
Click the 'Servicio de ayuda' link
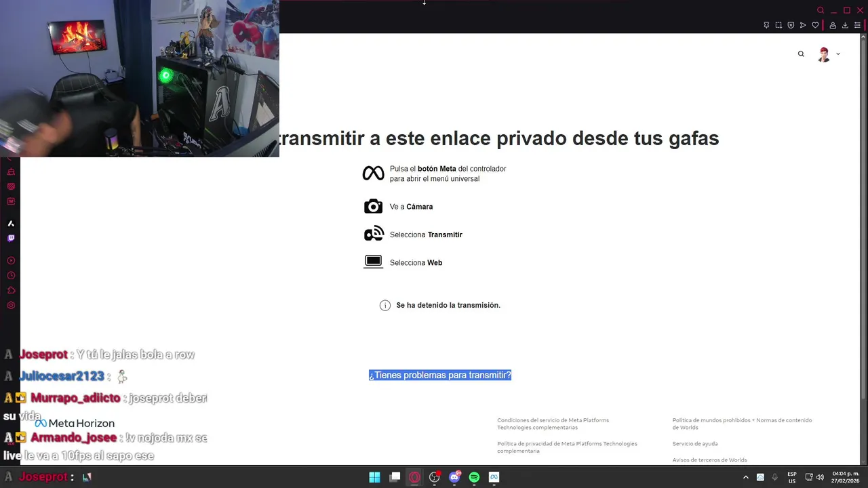pos(695,443)
